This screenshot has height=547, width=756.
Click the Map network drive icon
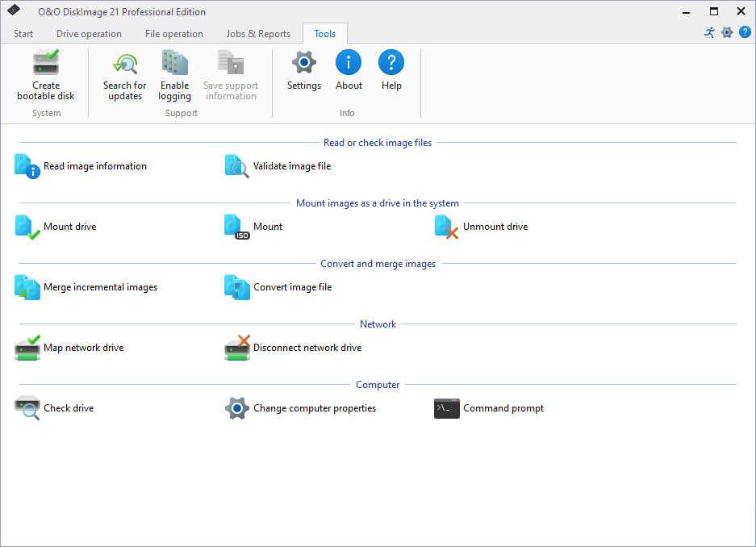(x=27, y=348)
